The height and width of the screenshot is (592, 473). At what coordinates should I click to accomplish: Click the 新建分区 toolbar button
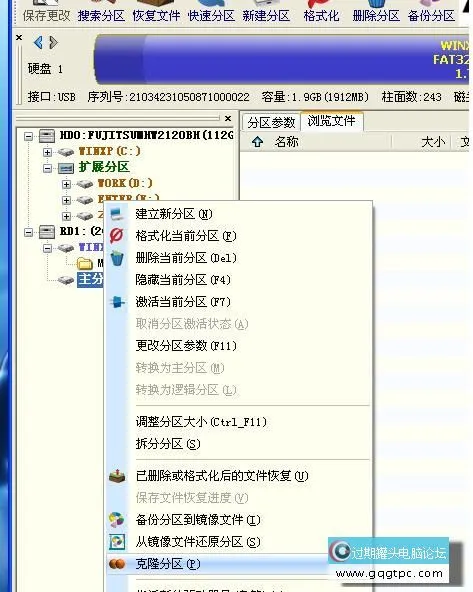(266, 12)
